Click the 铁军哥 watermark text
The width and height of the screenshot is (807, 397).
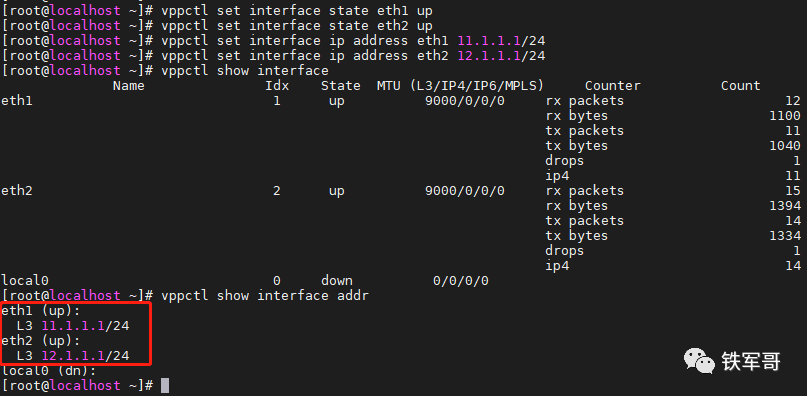[751, 361]
